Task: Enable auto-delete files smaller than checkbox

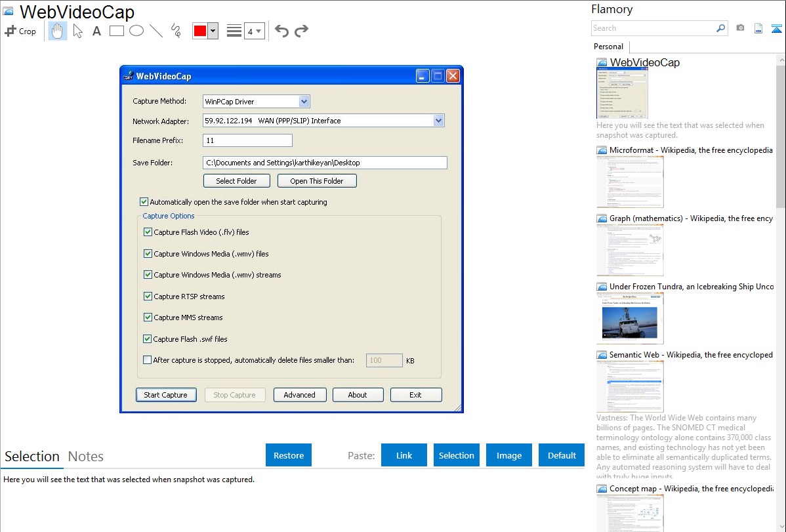Action: click(x=147, y=360)
